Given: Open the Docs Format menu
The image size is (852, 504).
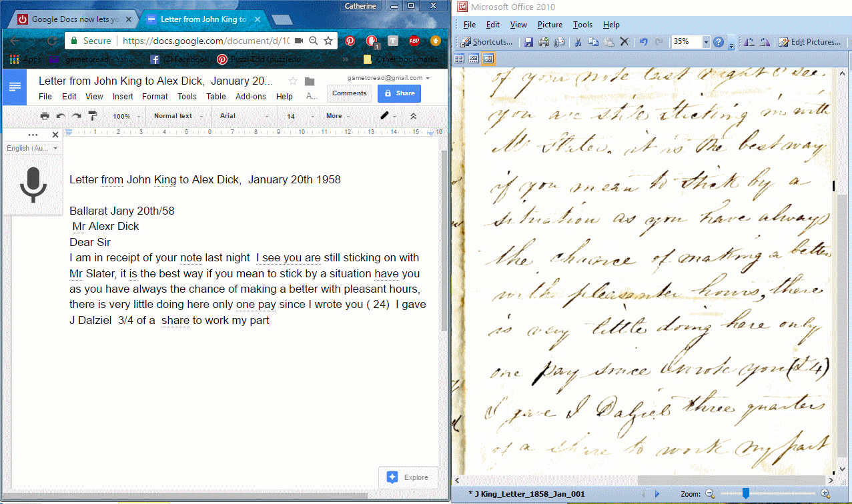Looking at the screenshot, I should click(x=155, y=97).
